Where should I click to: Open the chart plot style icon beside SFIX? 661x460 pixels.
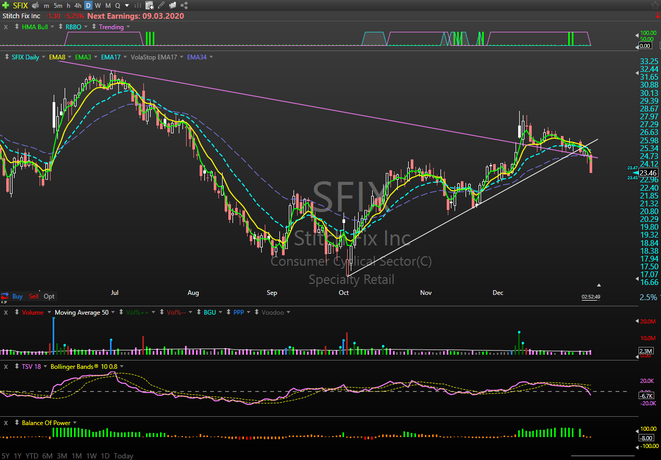point(35,5)
